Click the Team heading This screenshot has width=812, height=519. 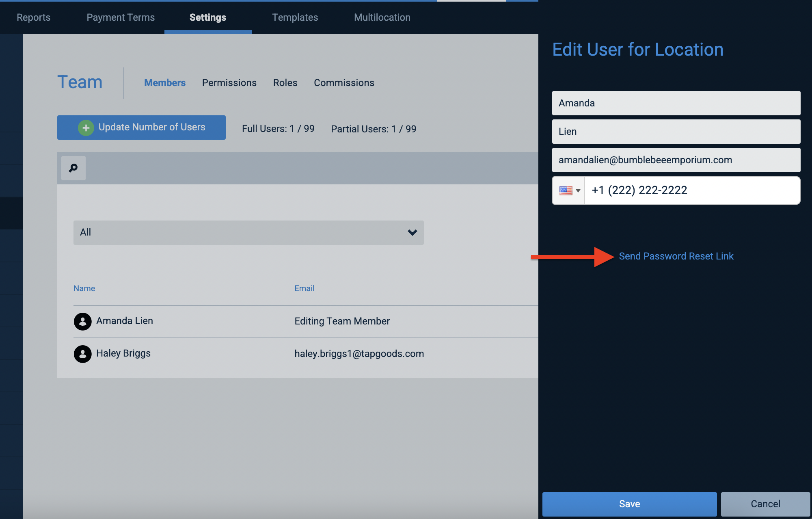(80, 82)
